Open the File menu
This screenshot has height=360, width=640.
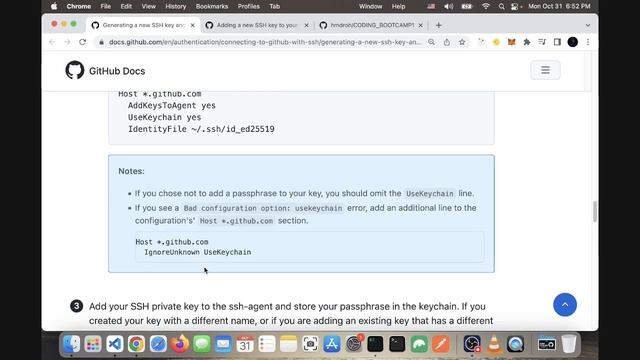click(106, 7)
